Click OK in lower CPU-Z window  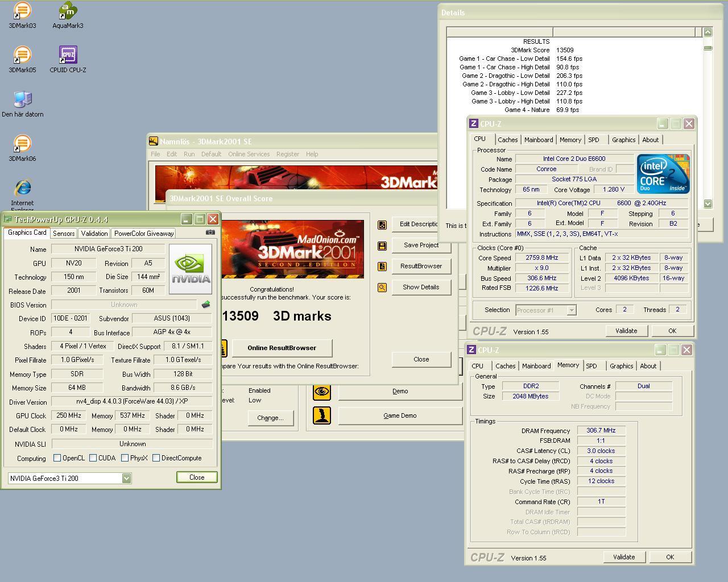click(670, 557)
